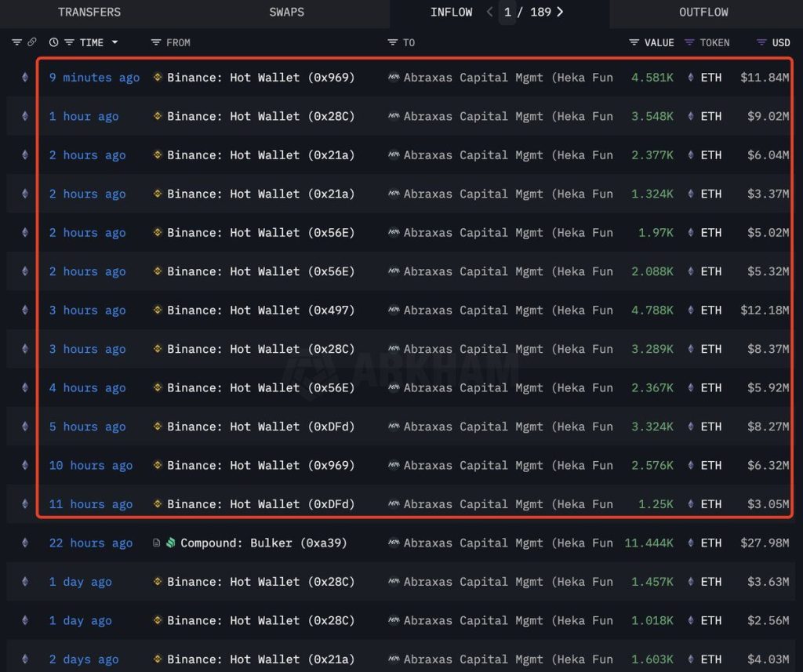This screenshot has width=803, height=672.
Task: Open the TOKEN filter dropdown
Action: pos(689,42)
